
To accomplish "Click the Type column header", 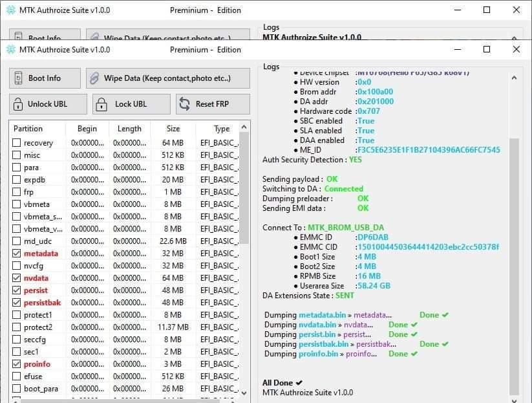I will pyautogui.click(x=218, y=129).
